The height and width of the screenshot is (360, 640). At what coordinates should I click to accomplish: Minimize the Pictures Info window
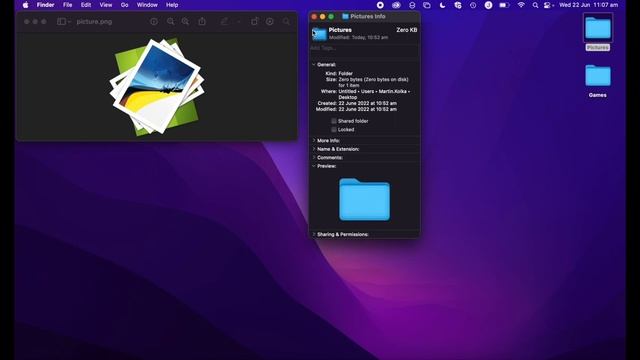[x=322, y=17]
